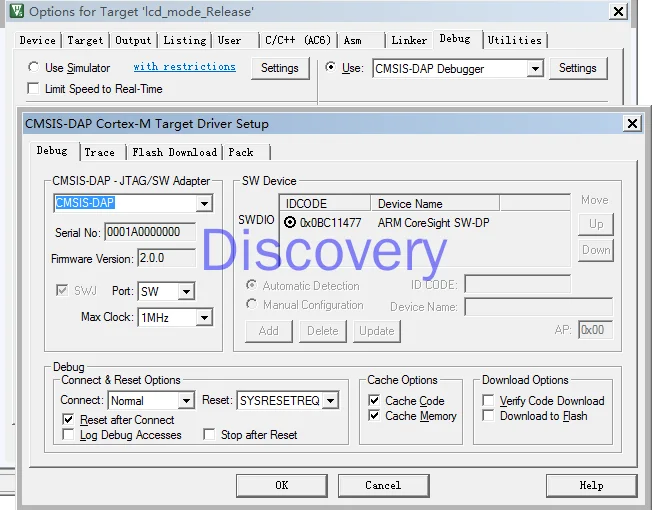This screenshot has width=652, height=510.
Task: Click the AP 0x00 field
Action: (x=595, y=330)
